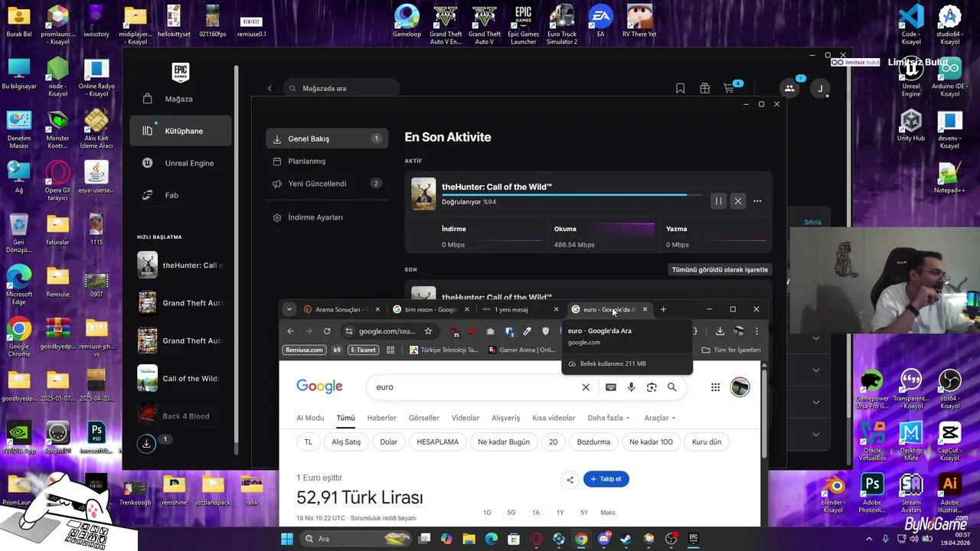Switch to Arama Sonuçları Chrome tab

tap(342, 309)
